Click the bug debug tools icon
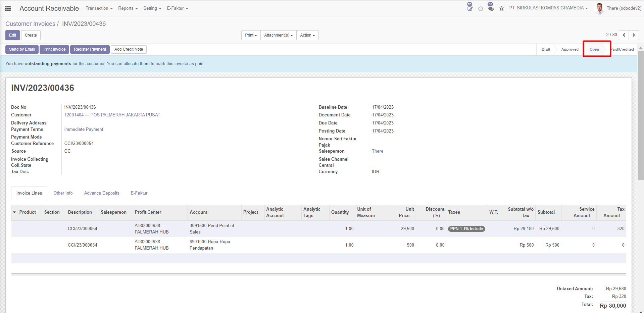This screenshot has height=313, width=644. pyautogui.click(x=502, y=8)
